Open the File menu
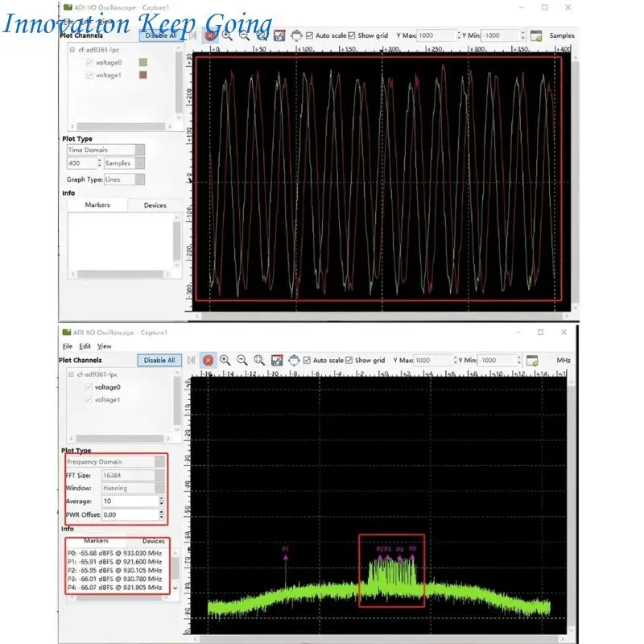 coord(68,346)
